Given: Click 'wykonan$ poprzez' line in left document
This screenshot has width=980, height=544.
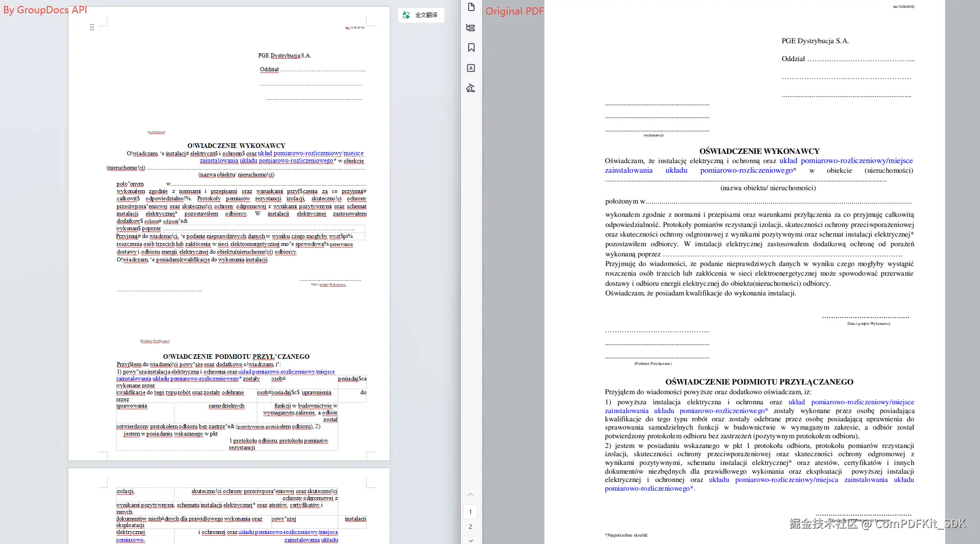Looking at the screenshot, I should click(235, 228).
